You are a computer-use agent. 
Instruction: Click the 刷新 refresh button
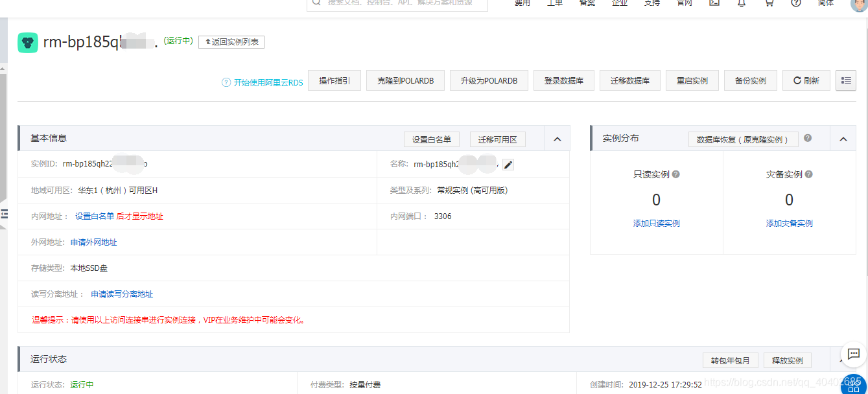coord(806,80)
